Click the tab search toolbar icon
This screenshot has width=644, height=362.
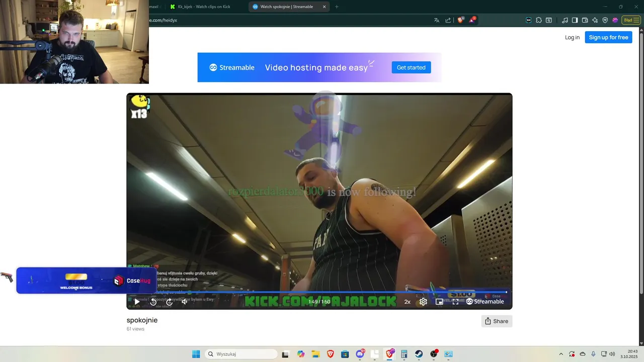tap(549, 20)
